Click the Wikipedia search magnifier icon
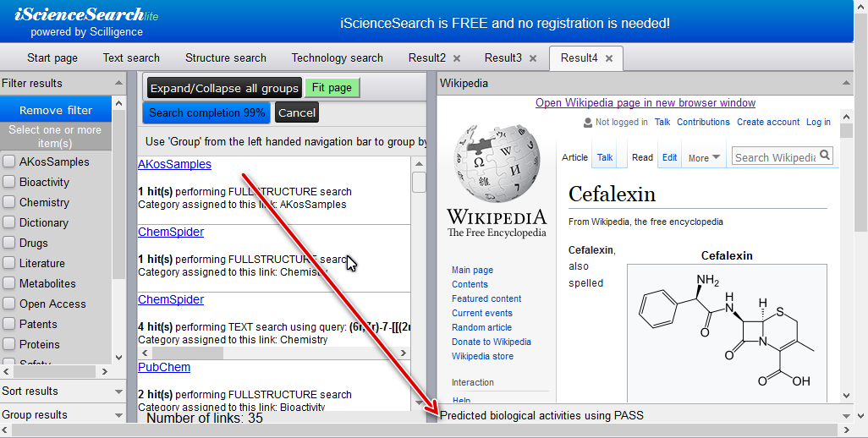This screenshot has width=868, height=438. click(825, 156)
